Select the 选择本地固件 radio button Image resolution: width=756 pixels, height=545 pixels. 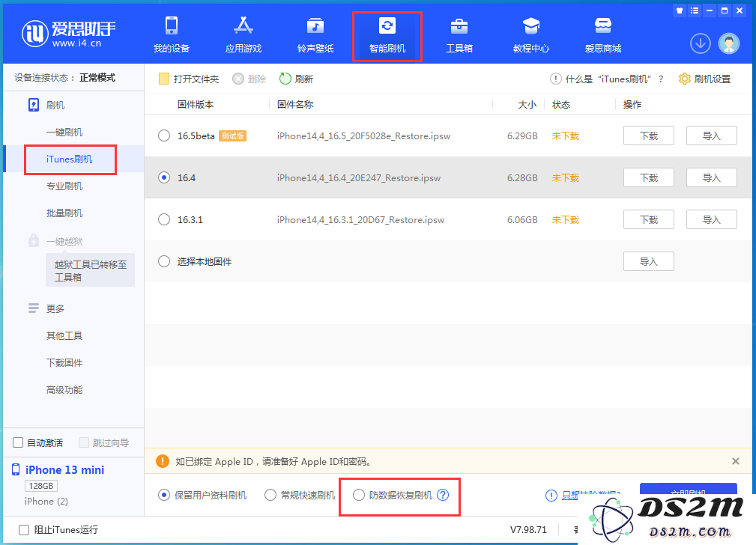pos(164,262)
